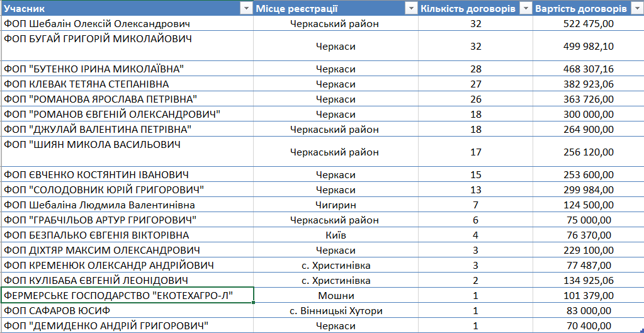644x333 pixels.
Task: Expand the Кількість договорів filter arrow
Action: coord(526,8)
